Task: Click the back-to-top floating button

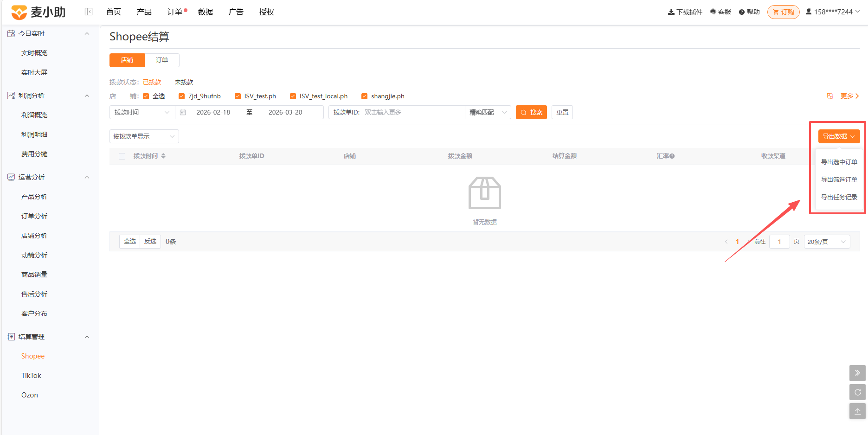Action: 857,411
